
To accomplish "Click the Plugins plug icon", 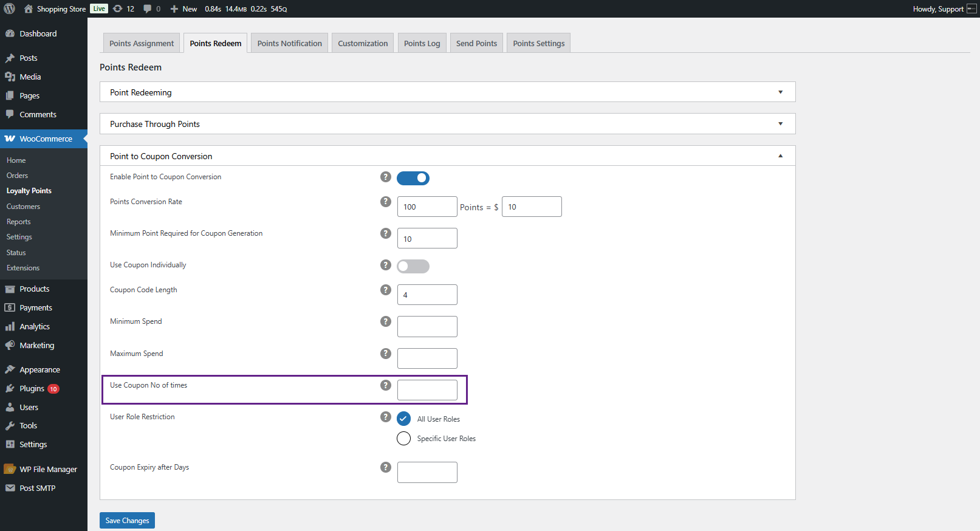I will click(x=10, y=388).
